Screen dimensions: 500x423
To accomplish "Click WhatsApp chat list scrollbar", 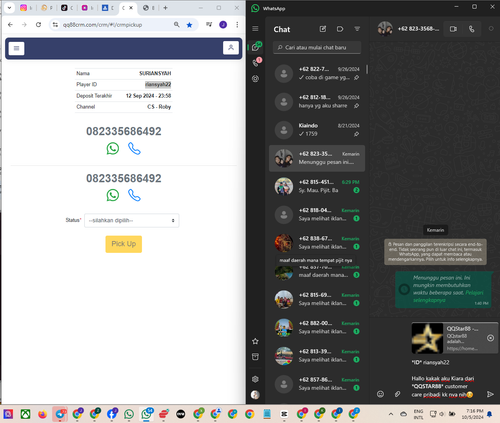I will pos(367,69).
